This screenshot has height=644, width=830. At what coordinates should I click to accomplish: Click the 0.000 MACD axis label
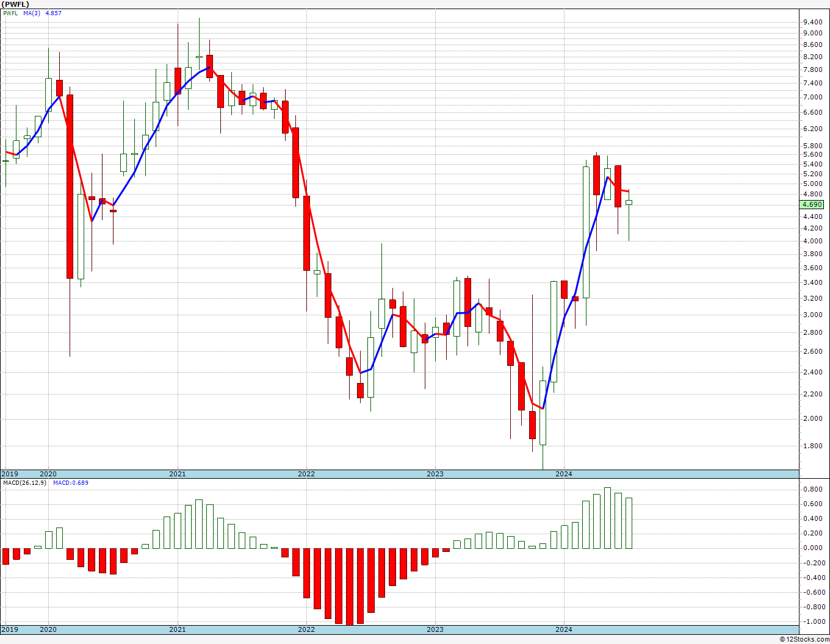click(x=814, y=548)
